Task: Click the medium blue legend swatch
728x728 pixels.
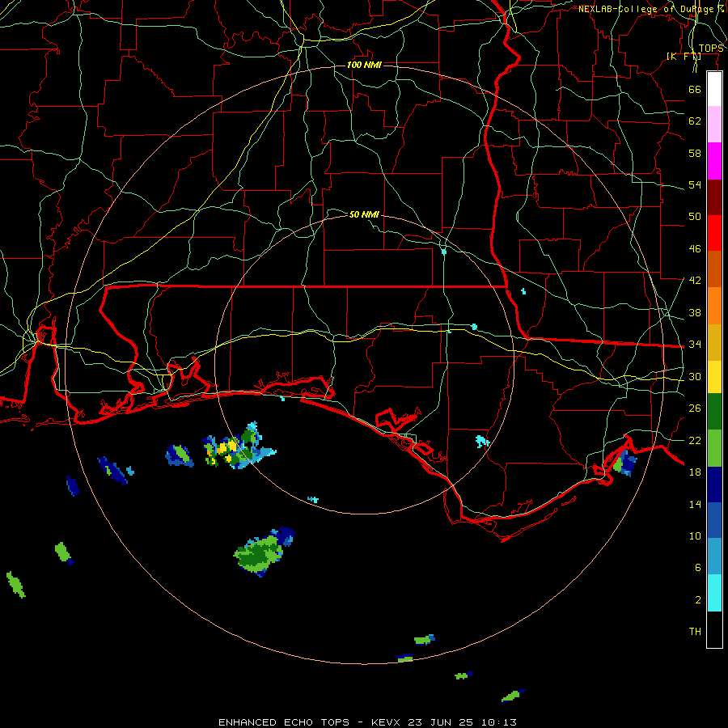Action: tap(714, 520)
